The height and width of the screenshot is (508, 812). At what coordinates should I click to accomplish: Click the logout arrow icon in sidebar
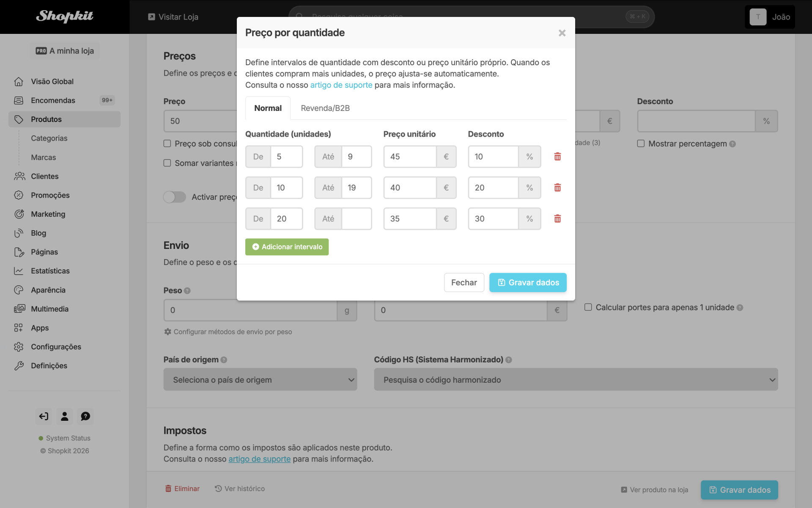pos(44,417)
